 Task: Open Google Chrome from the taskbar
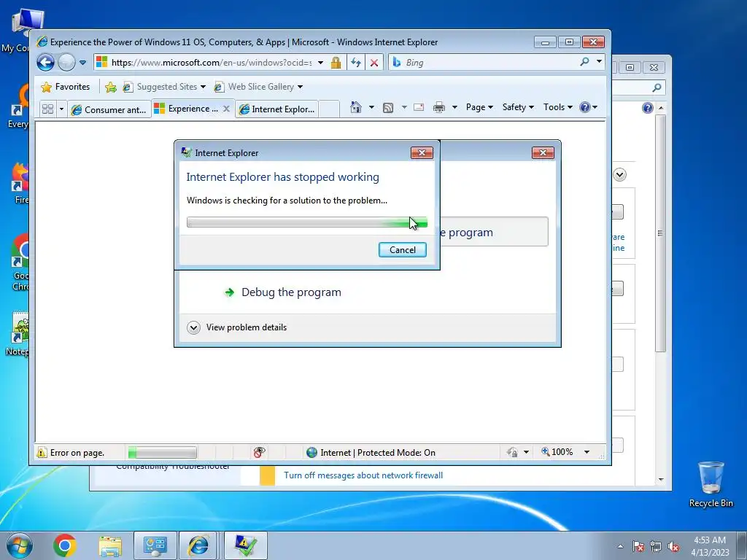click(65, 545)
